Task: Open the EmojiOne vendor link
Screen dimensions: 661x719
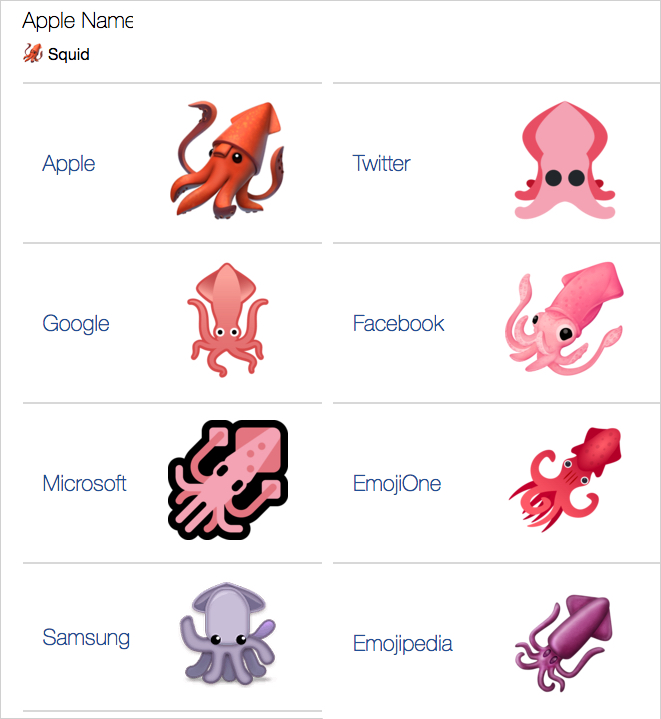Action: coord(397,484)
